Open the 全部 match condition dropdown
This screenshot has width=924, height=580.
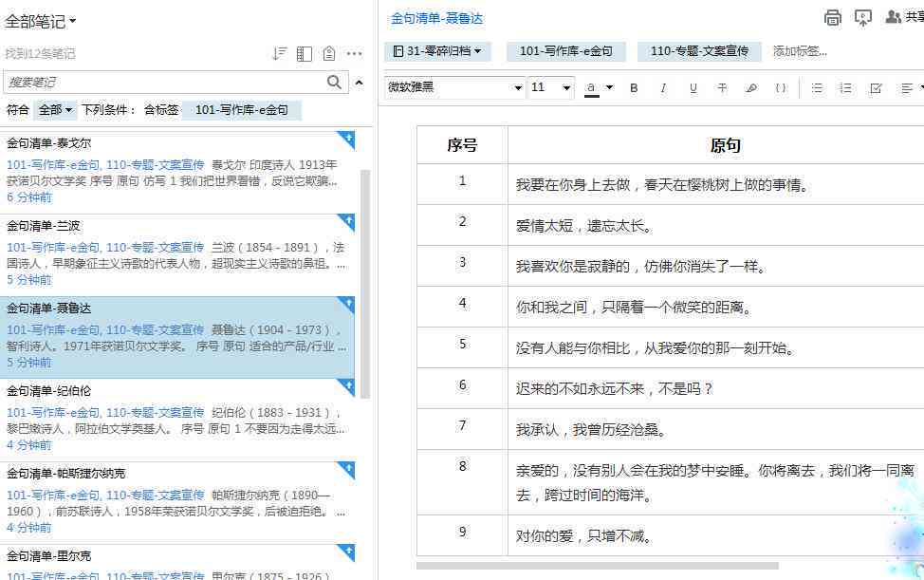coord(55,109)
